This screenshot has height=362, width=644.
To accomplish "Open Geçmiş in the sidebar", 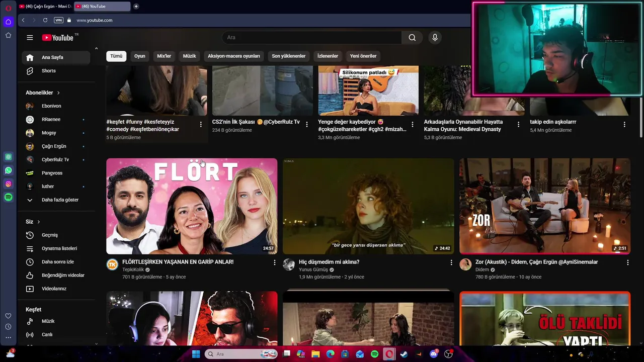I will [x=56, y=235].
